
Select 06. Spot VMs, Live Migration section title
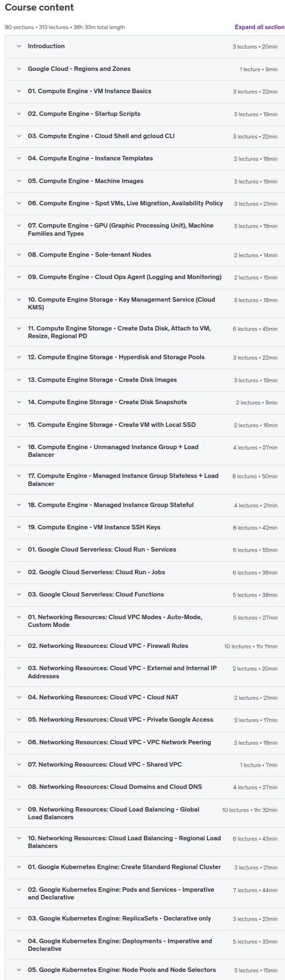coord(125,203)
